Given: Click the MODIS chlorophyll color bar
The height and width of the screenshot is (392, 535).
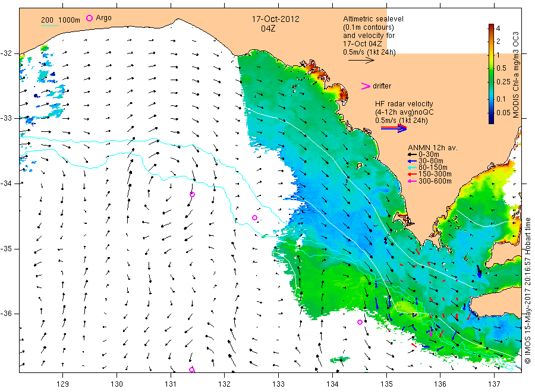Looking at the screenshot, I should coord(491,74).
